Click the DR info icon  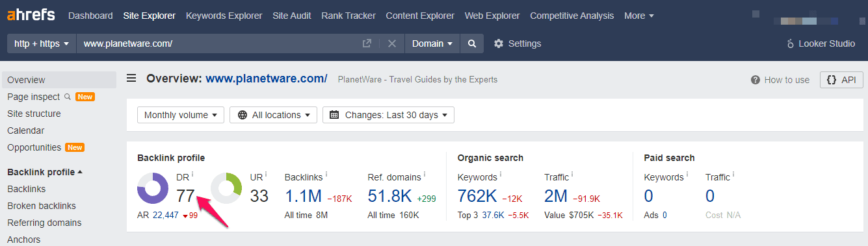click(x=193, y=174)
